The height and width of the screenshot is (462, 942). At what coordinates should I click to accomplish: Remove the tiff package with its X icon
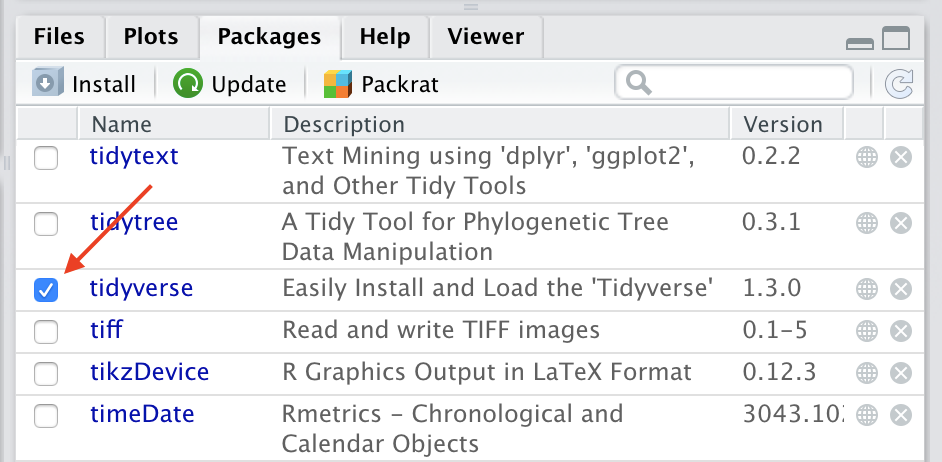[901, 330]
